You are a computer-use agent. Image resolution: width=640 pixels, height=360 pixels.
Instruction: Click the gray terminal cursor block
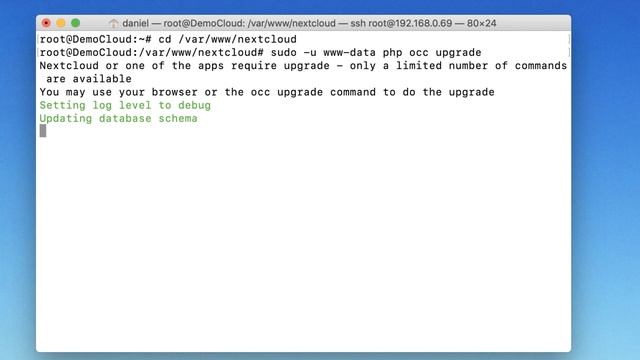[x=43, y=131]
